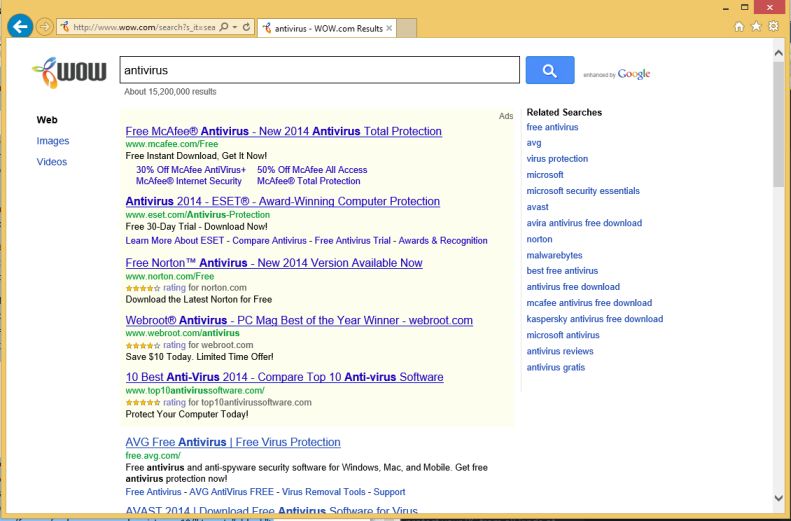Open 50% Off McAfee All Access sitelink

point(312,170)
